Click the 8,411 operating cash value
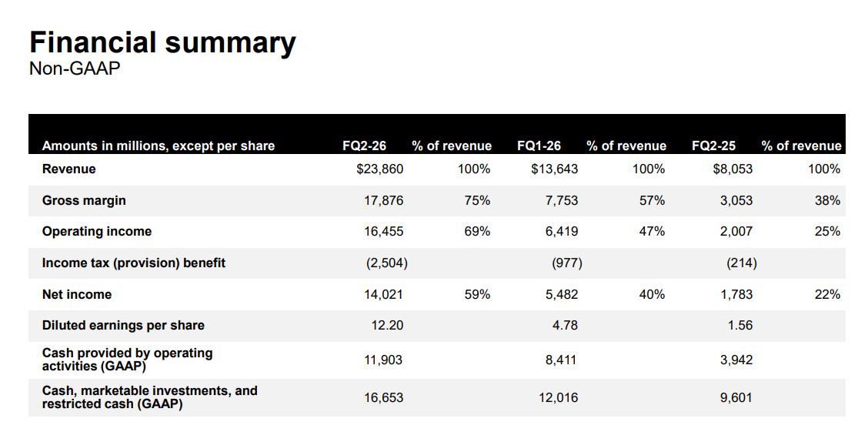868x432 pixels. click(x=561, y=360)
